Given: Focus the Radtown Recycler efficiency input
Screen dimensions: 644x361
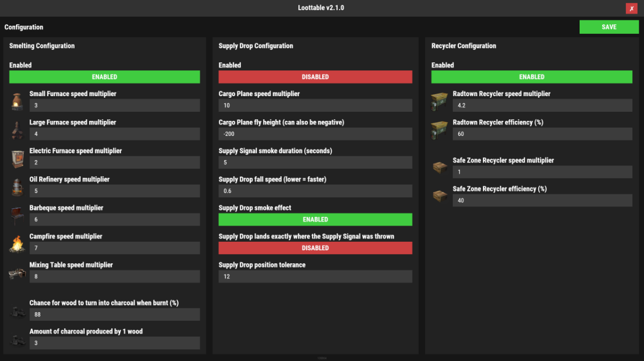Looking at the screenshot, I should coord(542,134).
